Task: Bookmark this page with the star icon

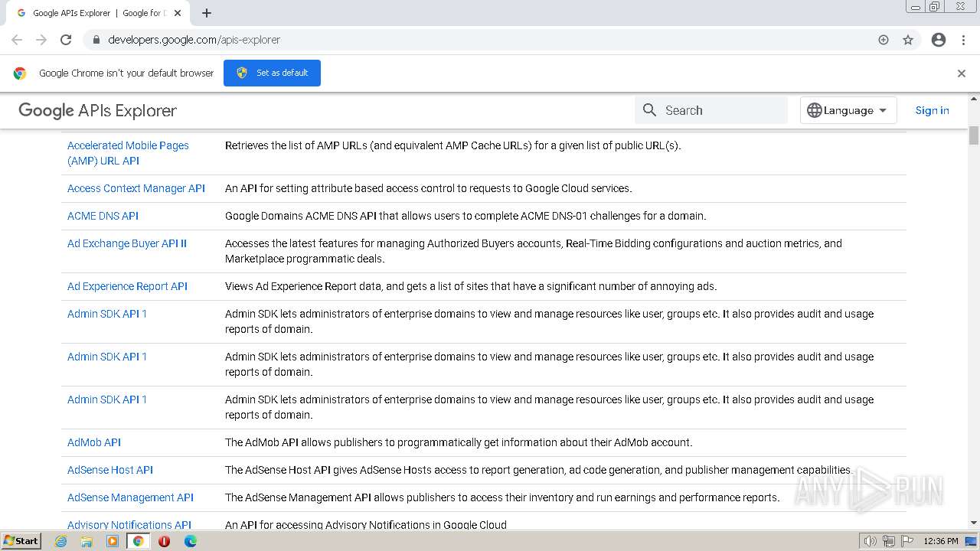Action: 908,40
